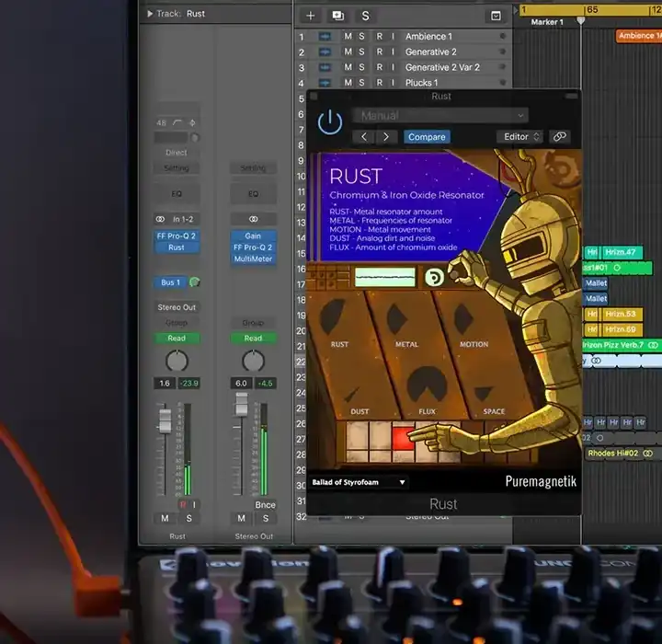
Task: Click the Bus 1 send slot
Action: (170, 282)
